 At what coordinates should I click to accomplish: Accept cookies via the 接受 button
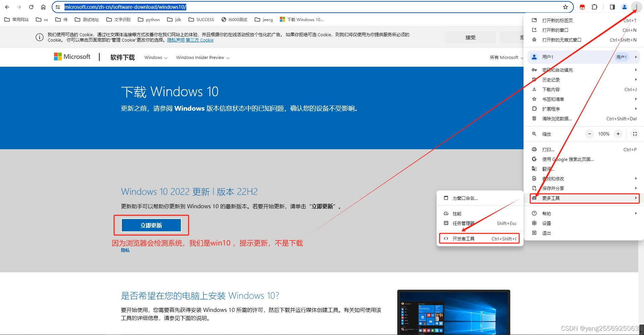coord(470,37)
